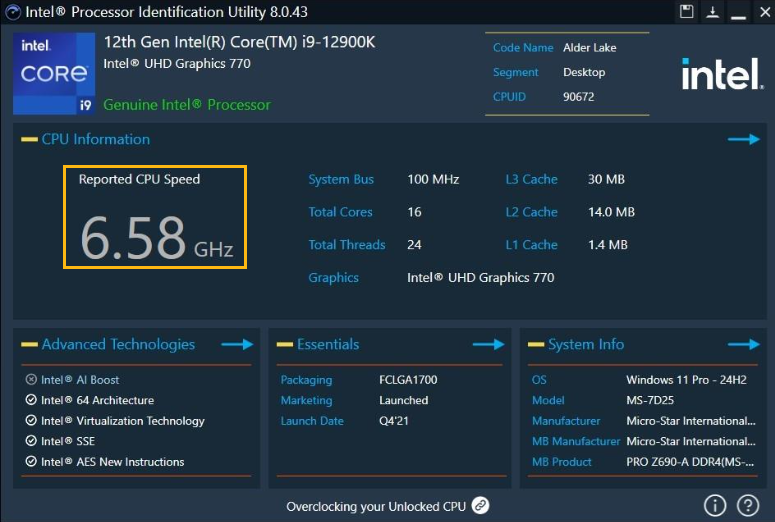This screenshot has width=775, height=522.
Task: Click the L1 Cache label
Action: 531,245
